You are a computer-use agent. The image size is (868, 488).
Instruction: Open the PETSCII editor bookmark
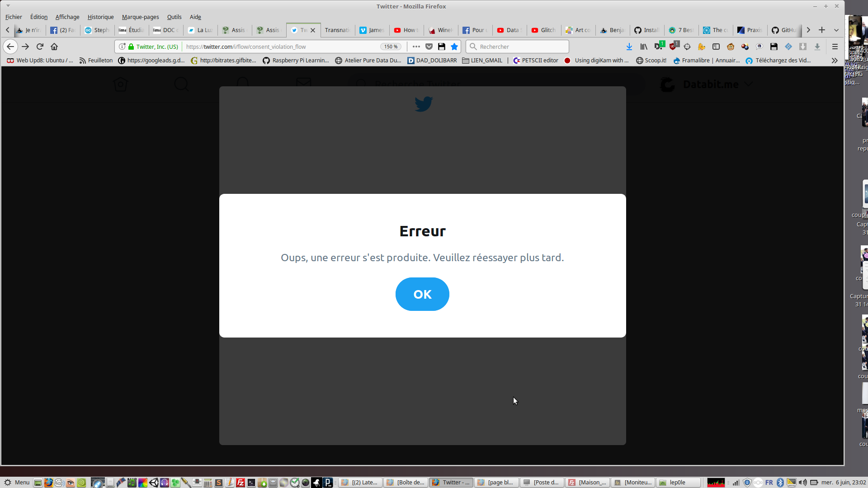click(536, 60)
